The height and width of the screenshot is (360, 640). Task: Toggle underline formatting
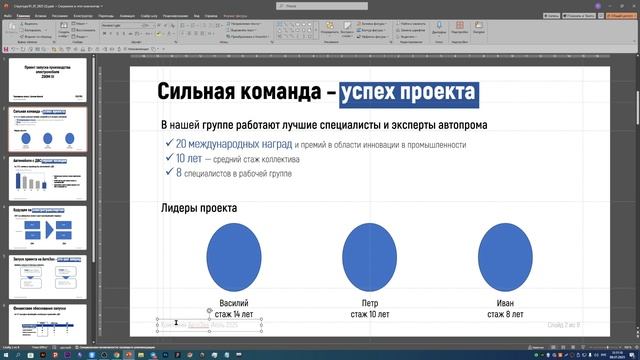(x=117, y=33)
